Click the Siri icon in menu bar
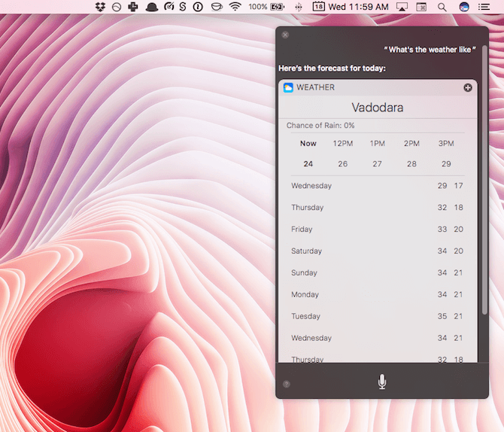Viewport: 504px width, 432px height. point(464,7)
